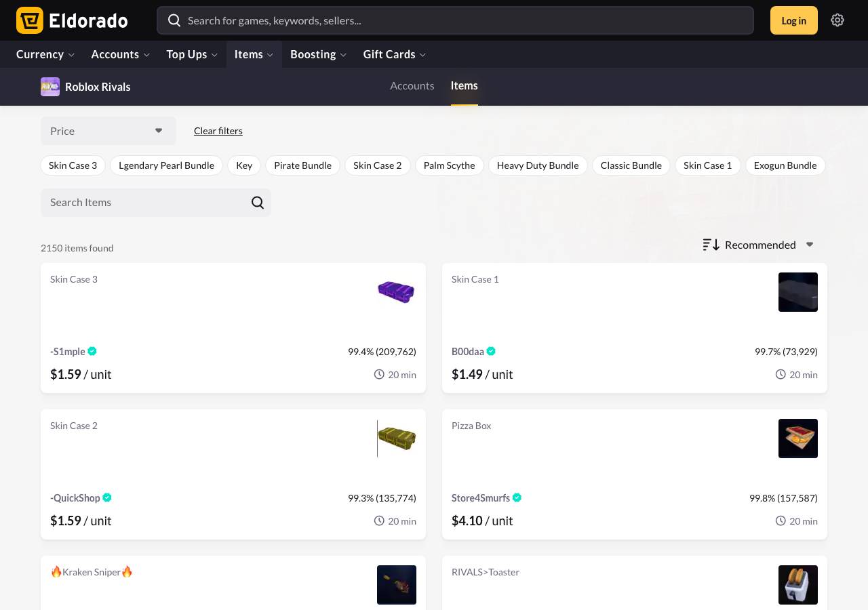
Task: Expand the Gift Cards menu
Action: point(395,54)
